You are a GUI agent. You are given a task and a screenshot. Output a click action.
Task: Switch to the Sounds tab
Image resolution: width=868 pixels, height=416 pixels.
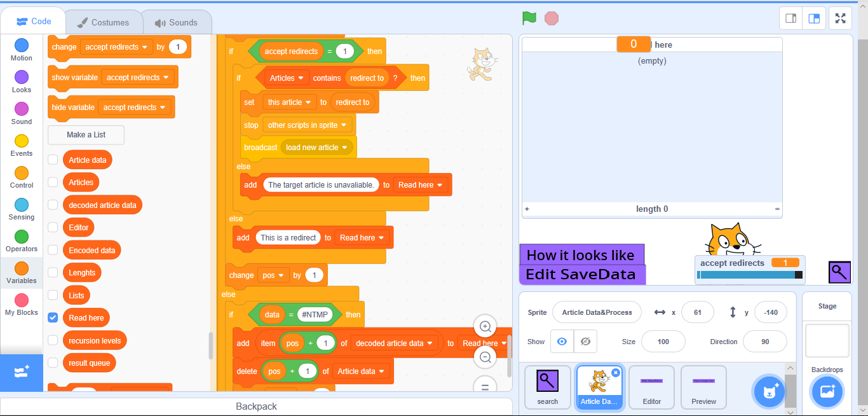[176, 22]
